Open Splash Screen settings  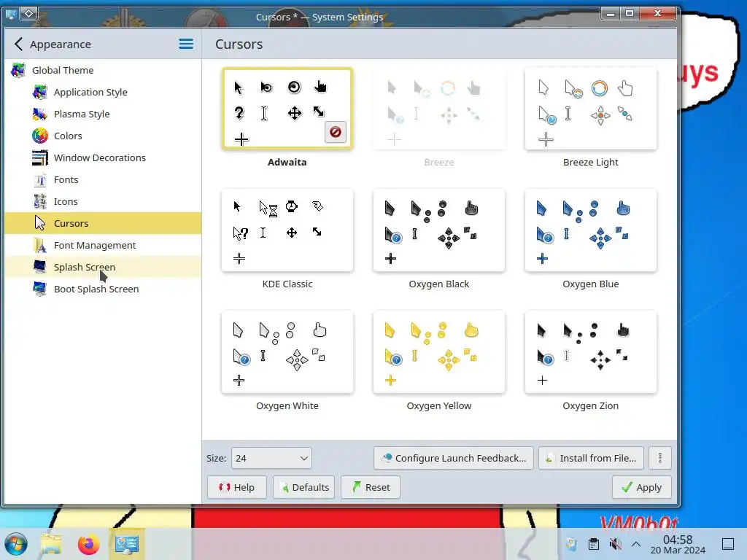[102, 267]
